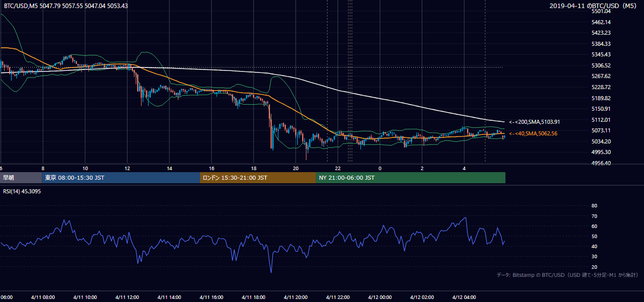Click bottom time label 4/11 14:00
The height and width of the screenshot is (302, 644).
[x=169, y=297]
